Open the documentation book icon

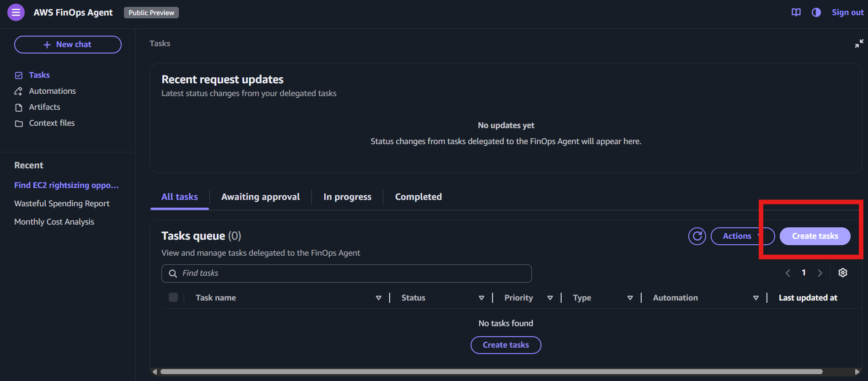coord(796,12)
